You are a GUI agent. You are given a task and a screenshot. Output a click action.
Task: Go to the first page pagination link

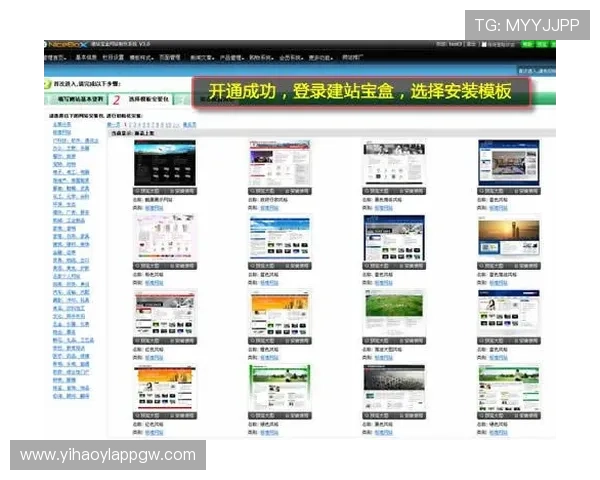click(113, 125)
